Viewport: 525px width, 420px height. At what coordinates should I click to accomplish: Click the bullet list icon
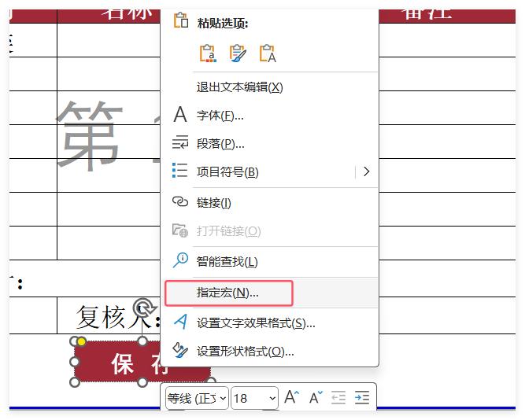tap(179, 171)
